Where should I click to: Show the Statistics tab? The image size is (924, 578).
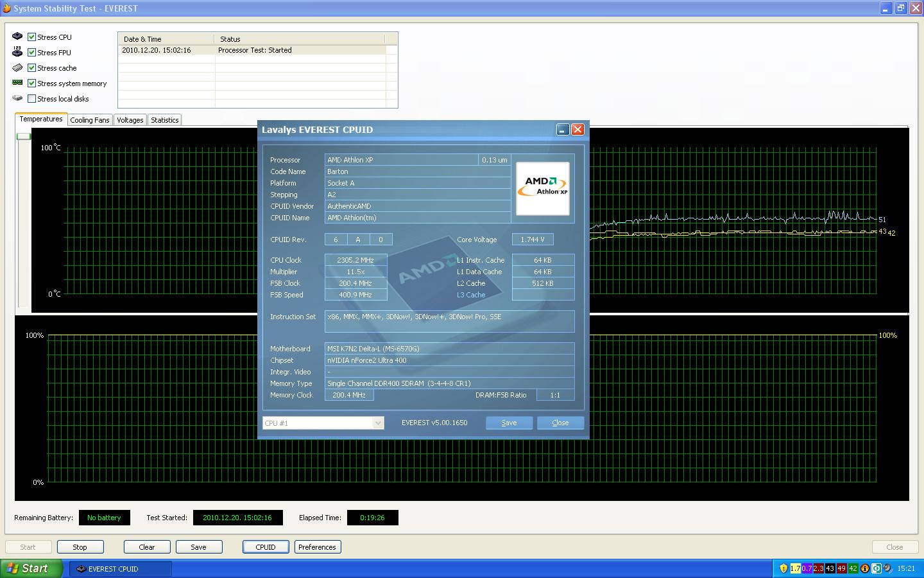click(x=165, y=120)
